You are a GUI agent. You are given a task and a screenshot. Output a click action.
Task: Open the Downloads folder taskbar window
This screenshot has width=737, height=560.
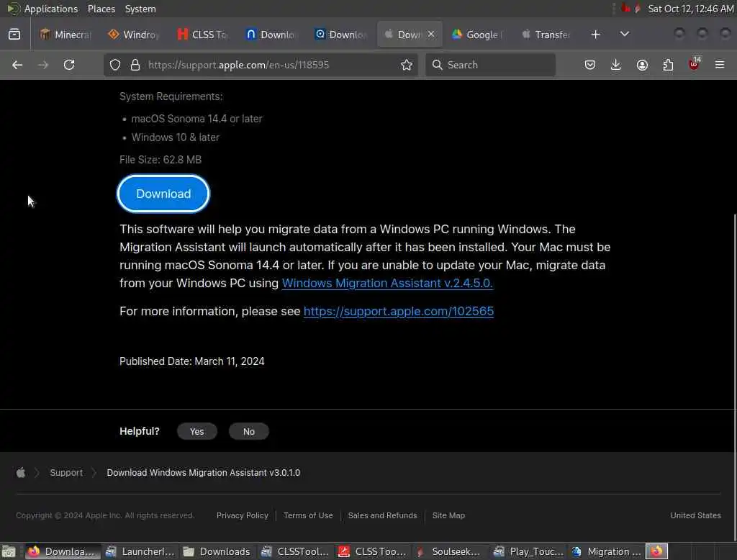pyautogui.click(x=217, y=551)
